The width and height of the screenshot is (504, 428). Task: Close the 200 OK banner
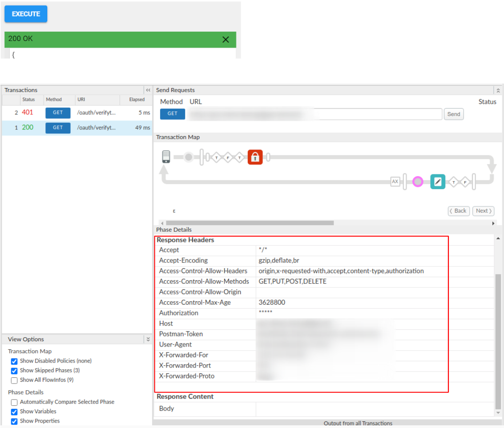[226, 40]
